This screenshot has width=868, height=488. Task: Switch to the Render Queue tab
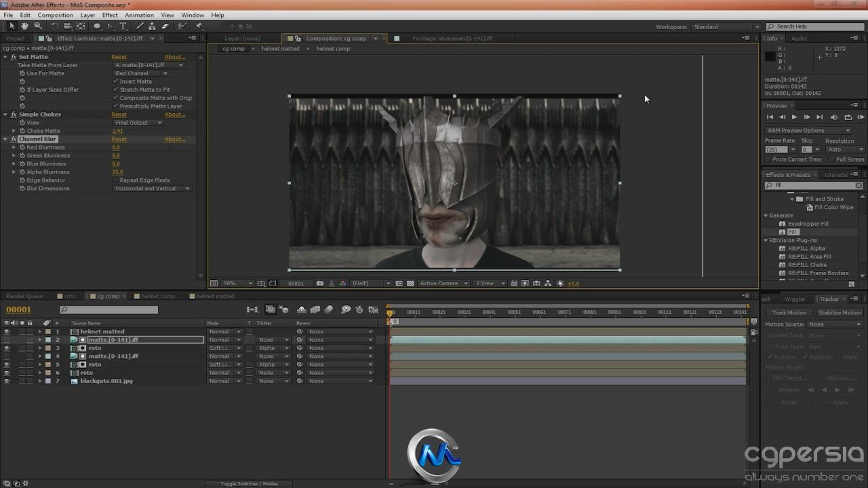click(24, 296)
